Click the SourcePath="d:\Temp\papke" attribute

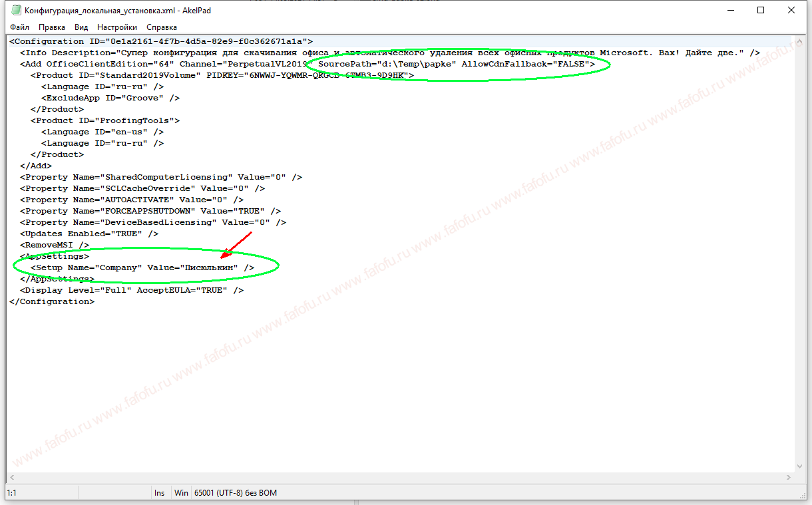387,64
